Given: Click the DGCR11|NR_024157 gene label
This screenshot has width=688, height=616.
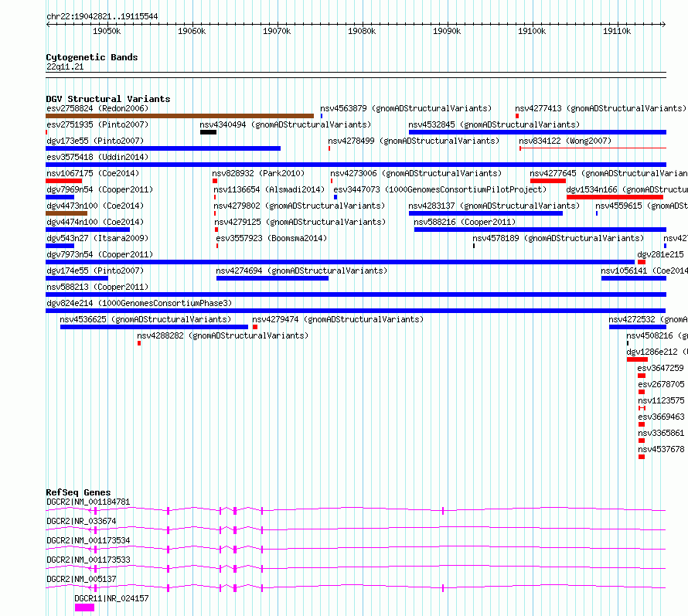Looking at the screenshot, I should [111, 598].
